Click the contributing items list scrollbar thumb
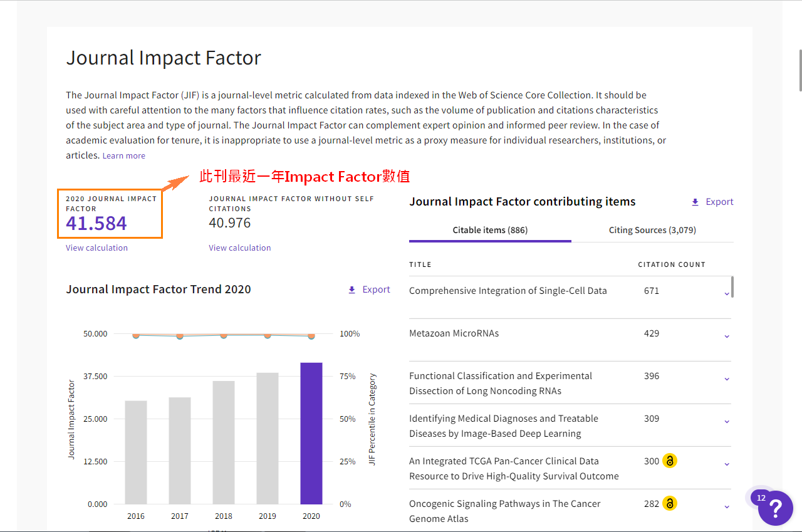This screenshot has width=802, height=532. (732, 286)
